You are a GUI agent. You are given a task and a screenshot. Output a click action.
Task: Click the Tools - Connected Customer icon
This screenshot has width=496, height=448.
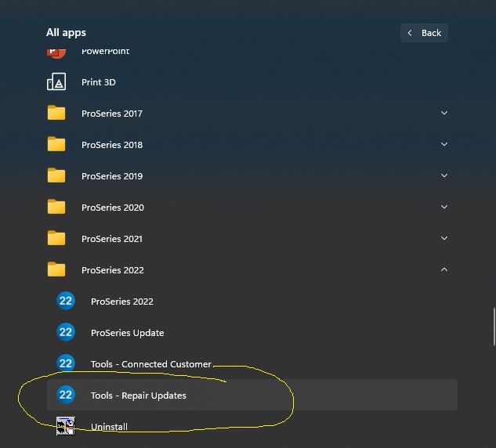tap(66, 364)
